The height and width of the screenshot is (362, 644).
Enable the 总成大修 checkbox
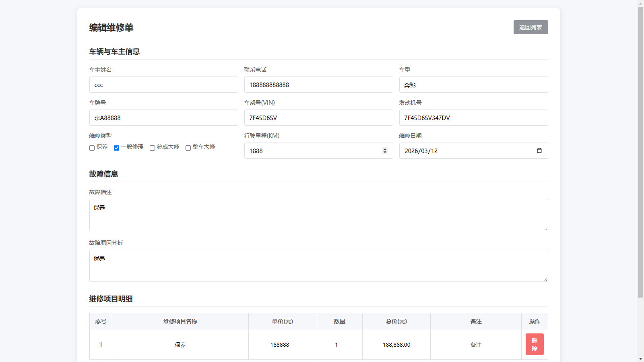click(153, 148)
